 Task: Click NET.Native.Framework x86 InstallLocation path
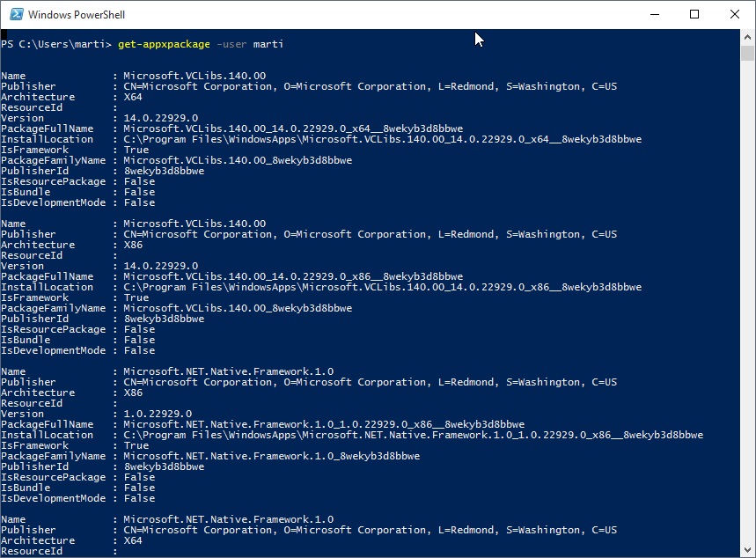(414, 435)
